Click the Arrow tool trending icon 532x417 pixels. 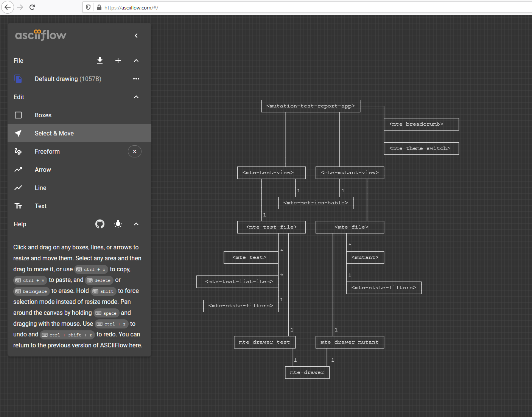pos(18,170)
